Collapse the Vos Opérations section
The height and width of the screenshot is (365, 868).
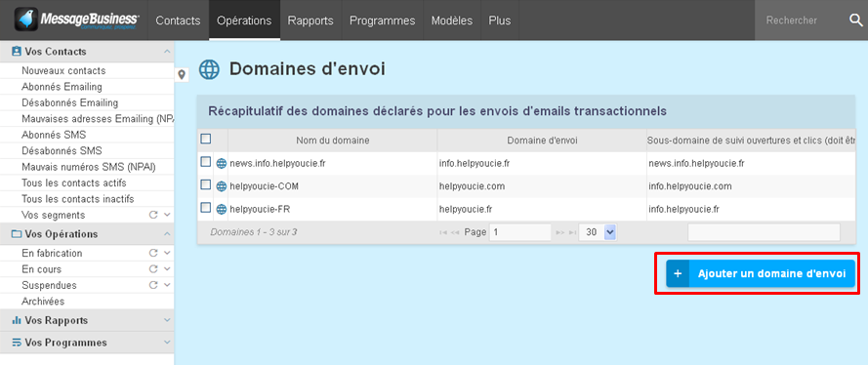(167, 234)
